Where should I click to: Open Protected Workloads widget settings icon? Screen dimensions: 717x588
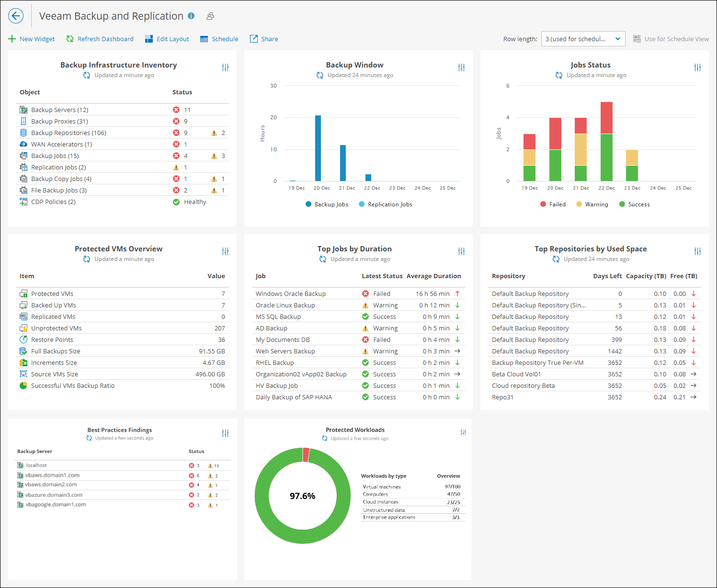pyautogui.click(x=463, y=432)
